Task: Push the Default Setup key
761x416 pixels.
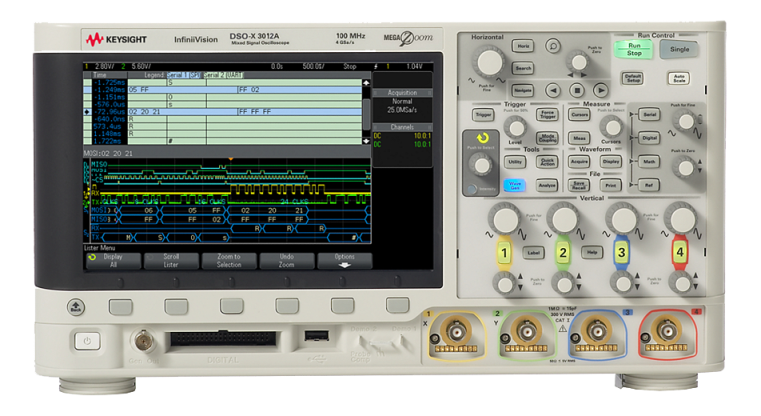Action: point(632,78)
